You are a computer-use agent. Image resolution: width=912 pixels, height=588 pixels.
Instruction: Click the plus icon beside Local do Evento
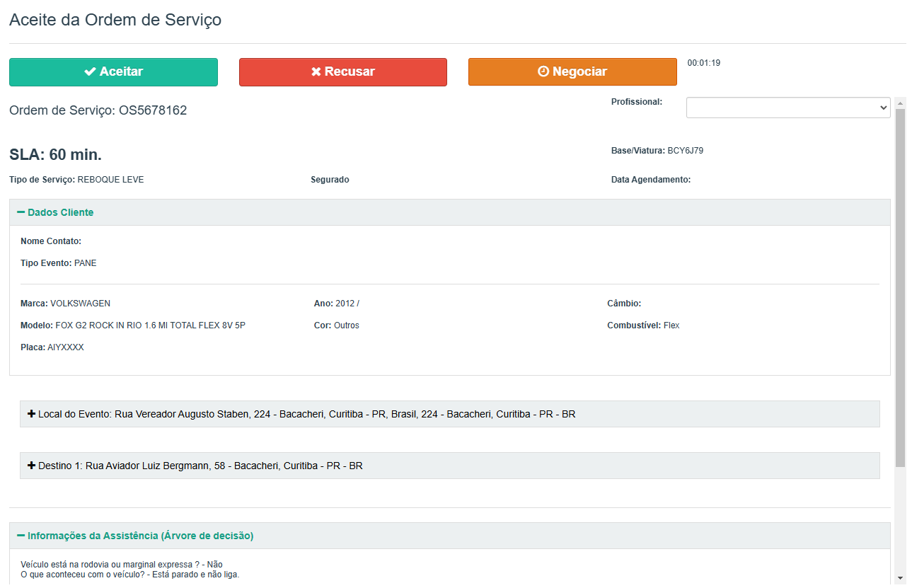tap(31, 414)
